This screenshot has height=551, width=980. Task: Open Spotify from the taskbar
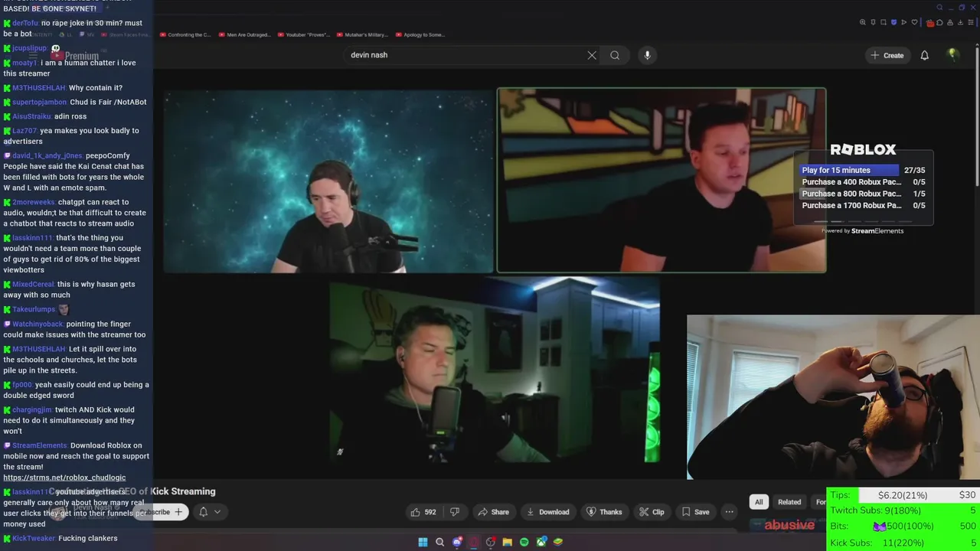point(524,542)
